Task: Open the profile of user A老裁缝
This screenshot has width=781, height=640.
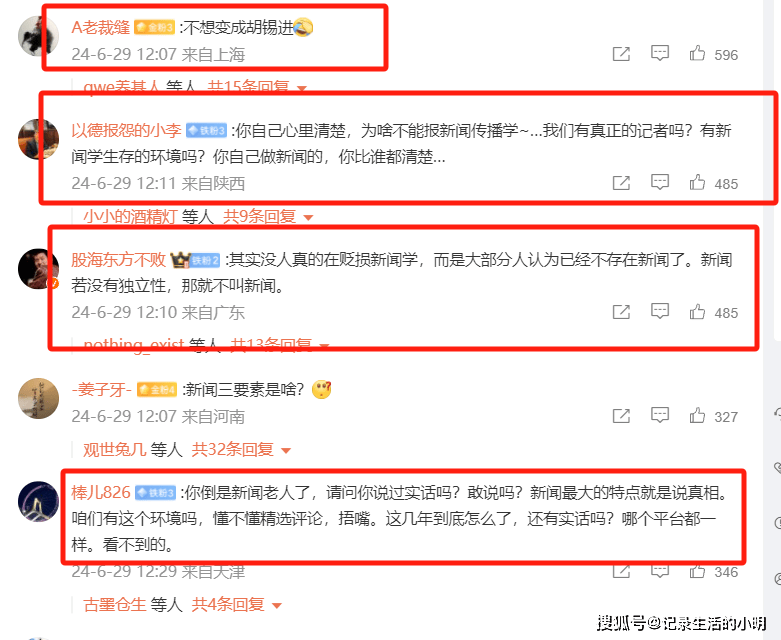Action: pyautogui.click(x=100, y=27)
